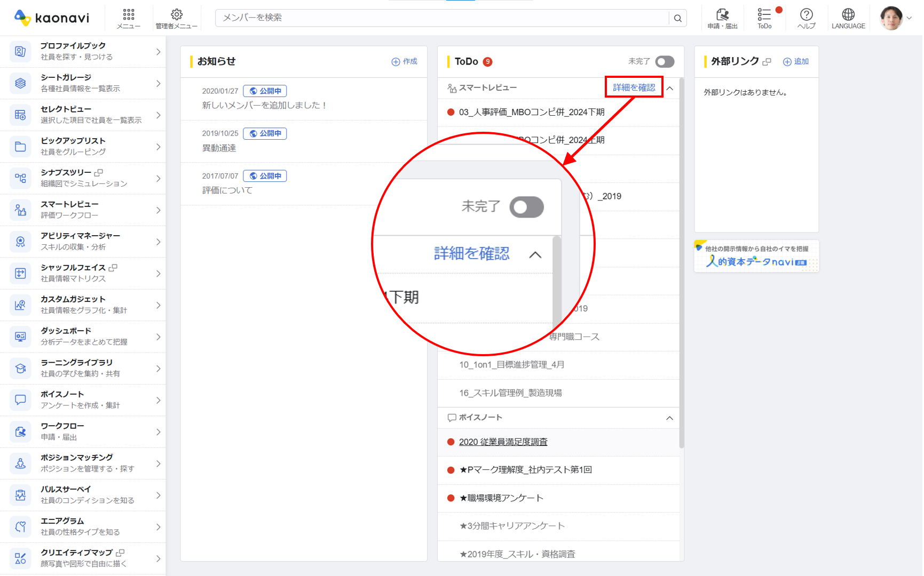Open the 人的資本データnavi banner
The height and width of the screenshot is (576, 924).
tap(756, 257)
